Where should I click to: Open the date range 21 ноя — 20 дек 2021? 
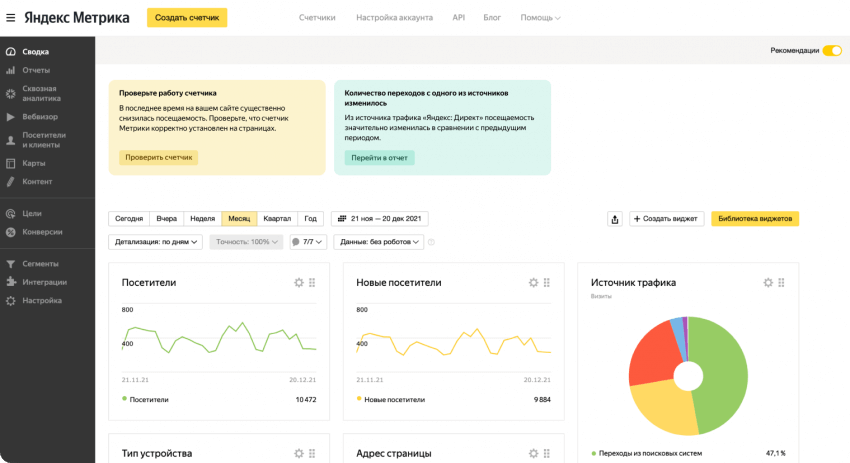coord(380,218)
